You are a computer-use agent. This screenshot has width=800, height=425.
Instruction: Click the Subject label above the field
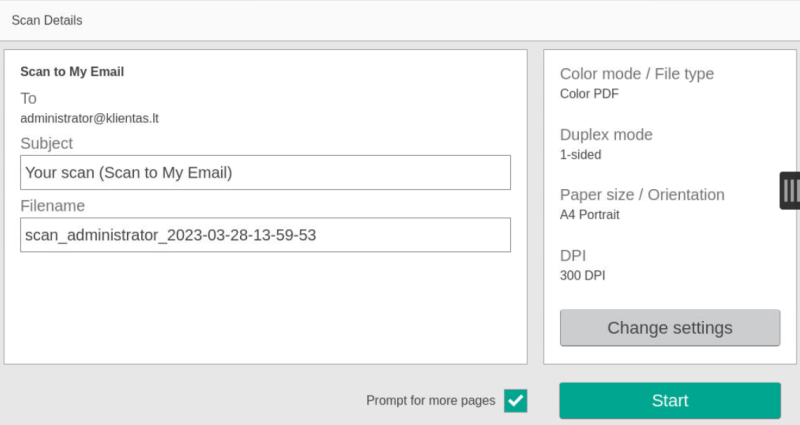pos(46,143)
